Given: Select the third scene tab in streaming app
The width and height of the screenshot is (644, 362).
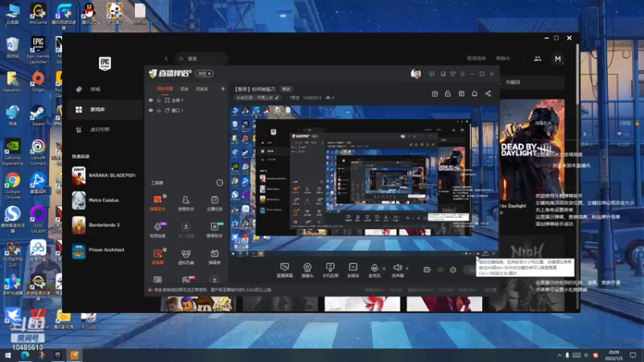Looking at the screenshot, I should coord(202,89).
